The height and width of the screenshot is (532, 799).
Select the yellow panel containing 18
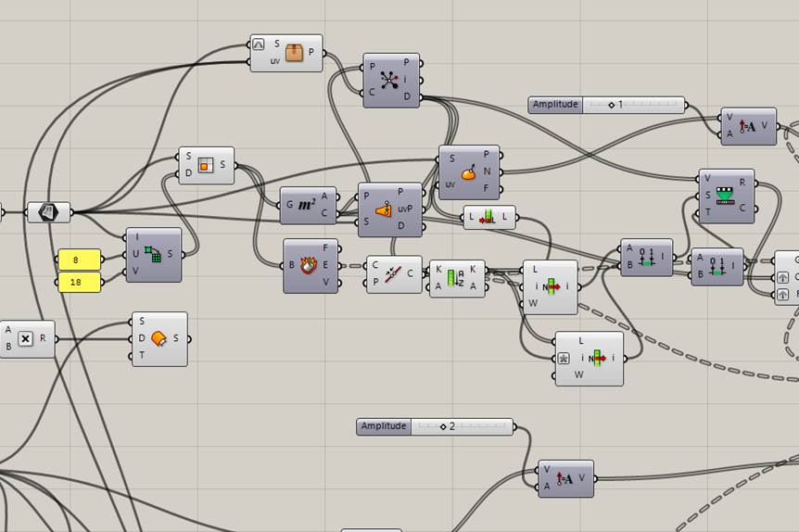tap(79, 282)
